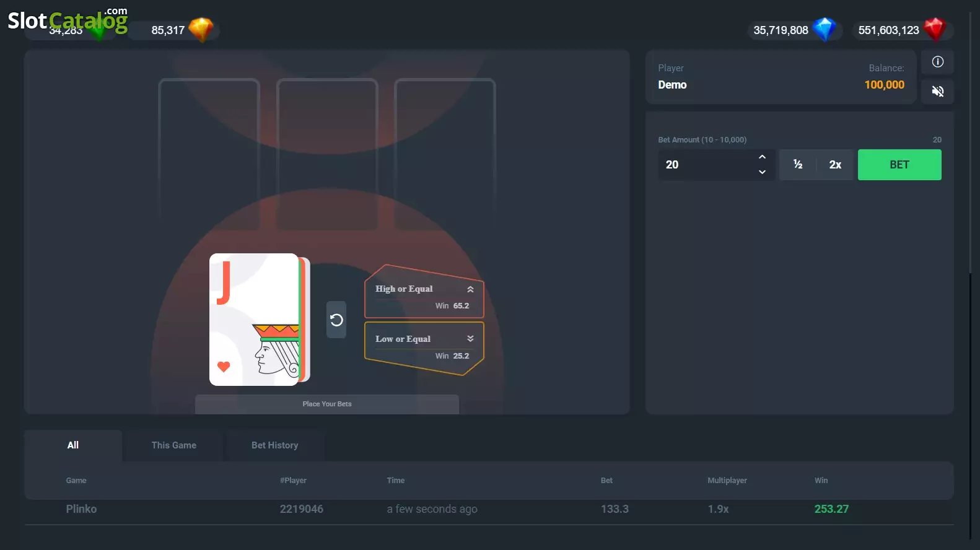This screenshot has width=980, height=550.
Task: Click the Place Your Bets bar
Action: point(327,404)
